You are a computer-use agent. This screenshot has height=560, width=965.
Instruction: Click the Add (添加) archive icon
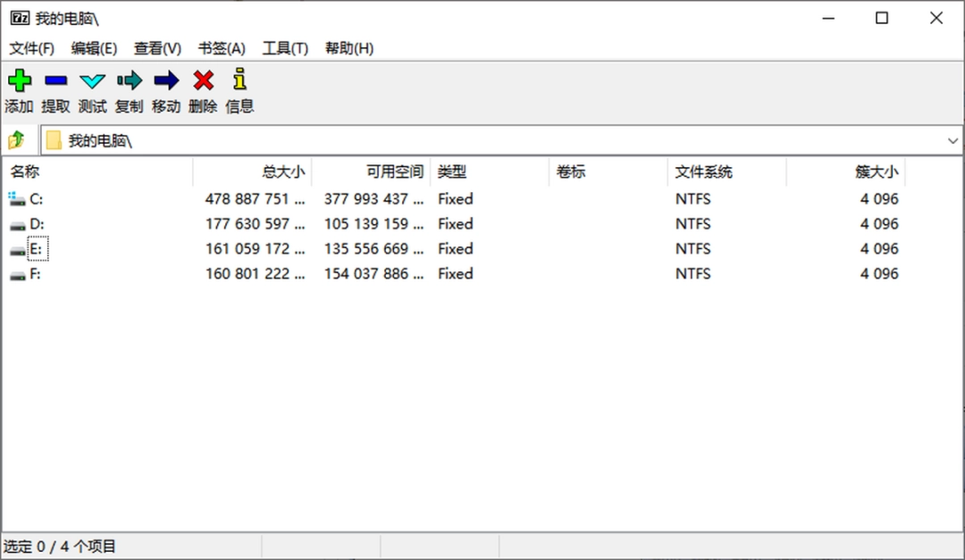coord(19,80)
